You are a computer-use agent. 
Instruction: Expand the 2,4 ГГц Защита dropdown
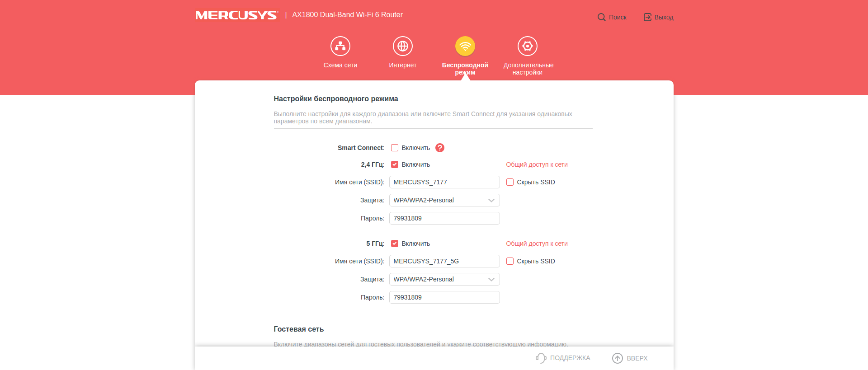tap(444, 200)
